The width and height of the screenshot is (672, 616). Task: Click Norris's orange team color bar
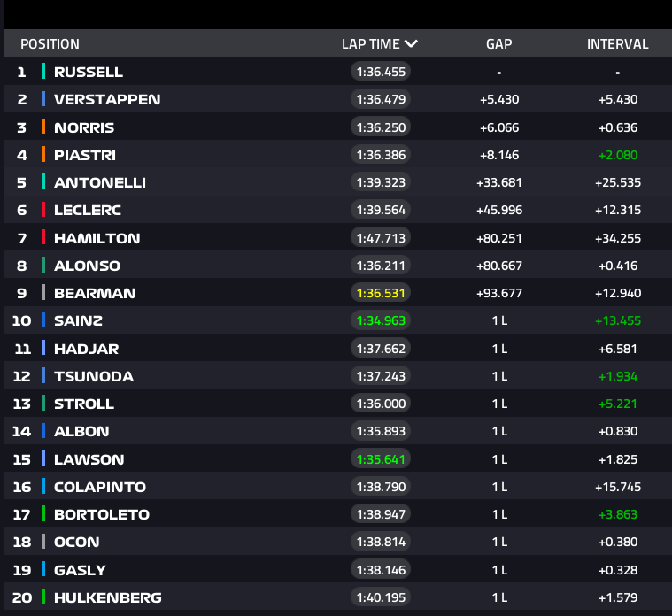43,127
